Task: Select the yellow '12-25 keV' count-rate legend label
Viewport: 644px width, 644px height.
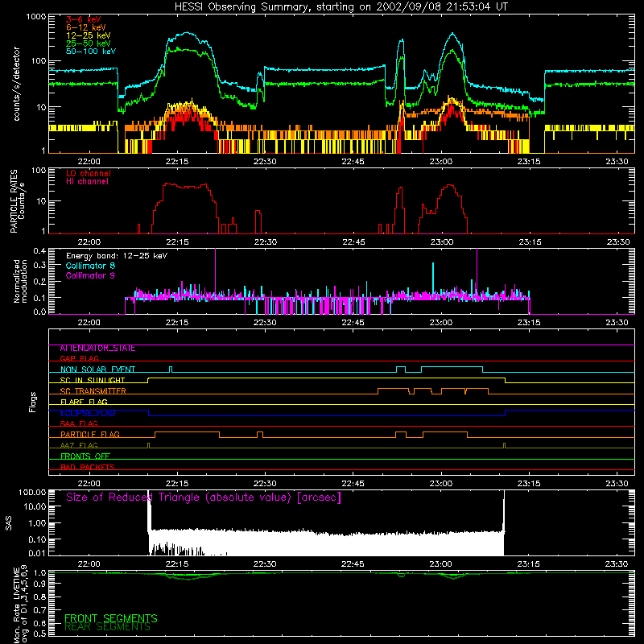Action: (x=88, y=35)
